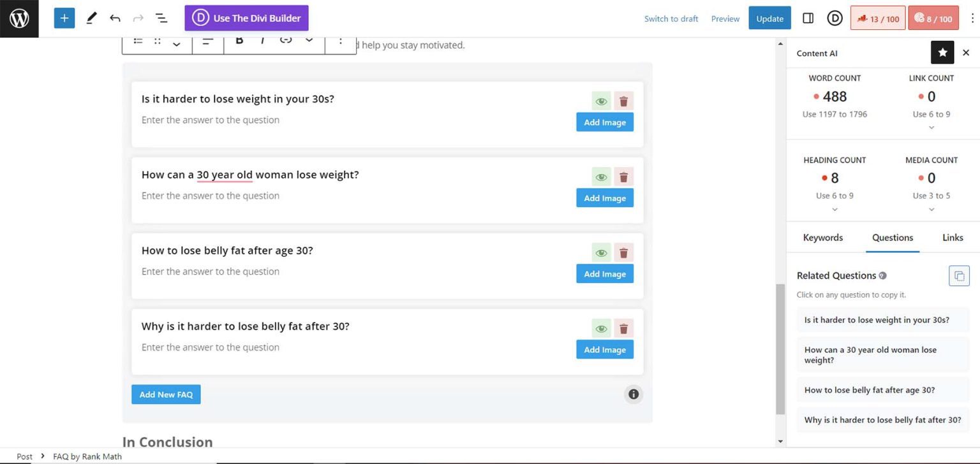Click the Content AI 8/100 score badge

coord(933,18)
